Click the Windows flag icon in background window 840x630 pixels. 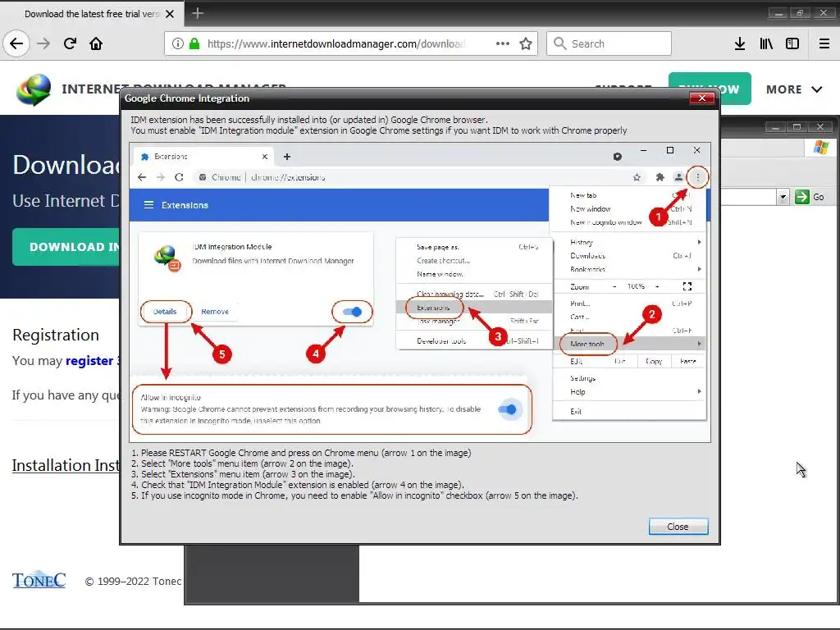tap(820, 147)
